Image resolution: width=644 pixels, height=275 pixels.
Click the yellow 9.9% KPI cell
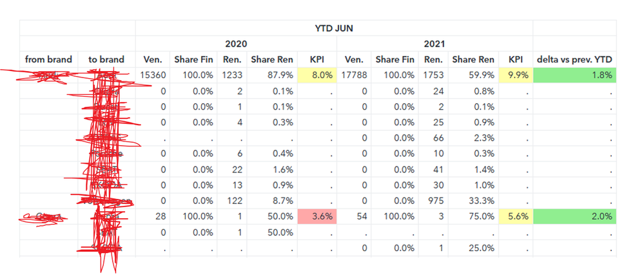(517, 76)
